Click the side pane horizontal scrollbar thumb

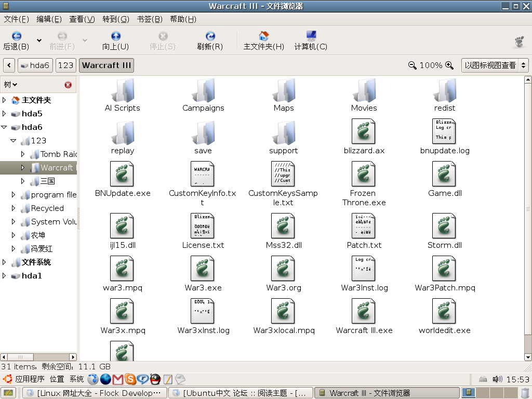(x=20, y=357)
